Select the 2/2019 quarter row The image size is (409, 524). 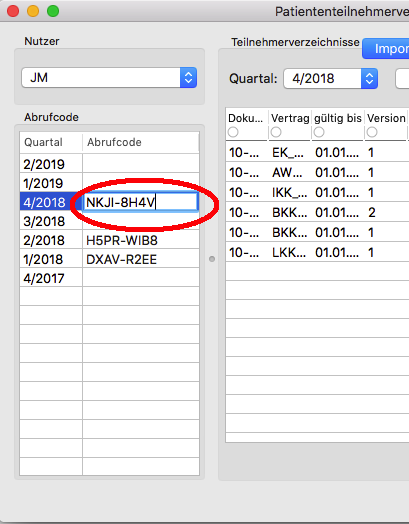pos(110,164)
